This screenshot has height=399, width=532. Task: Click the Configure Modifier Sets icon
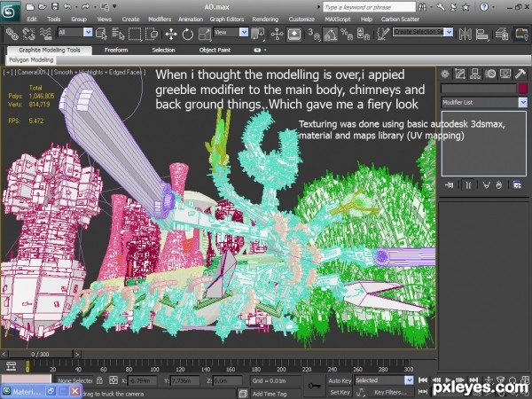[517, 185]
